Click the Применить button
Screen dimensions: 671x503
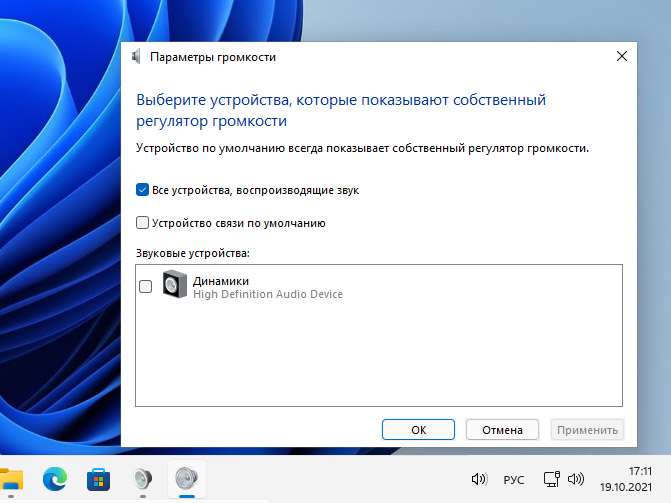tap(587, 430)
